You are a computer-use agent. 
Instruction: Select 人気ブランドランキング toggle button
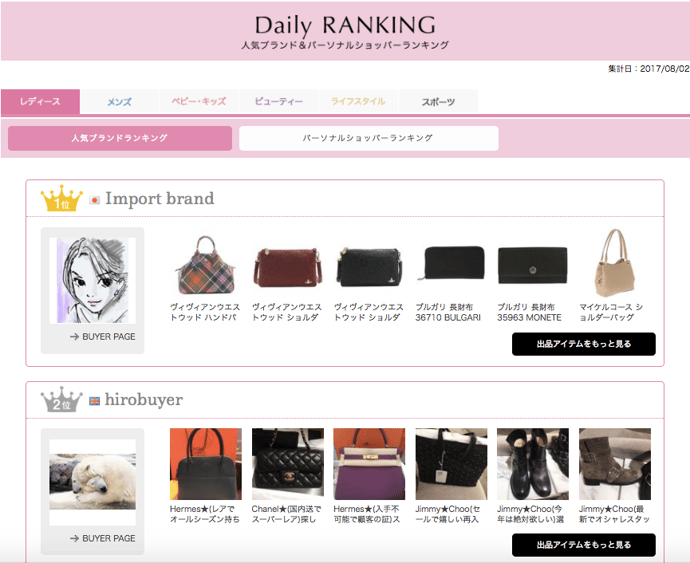119,138
